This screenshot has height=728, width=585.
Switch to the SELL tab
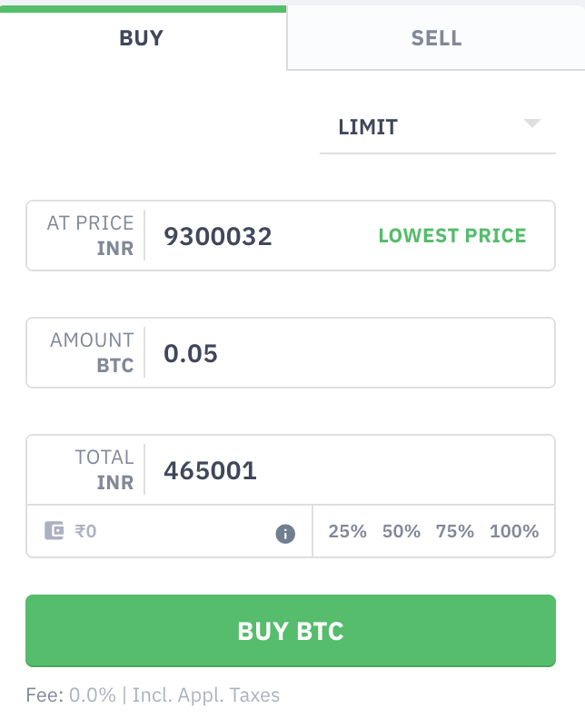click(436, 38)
